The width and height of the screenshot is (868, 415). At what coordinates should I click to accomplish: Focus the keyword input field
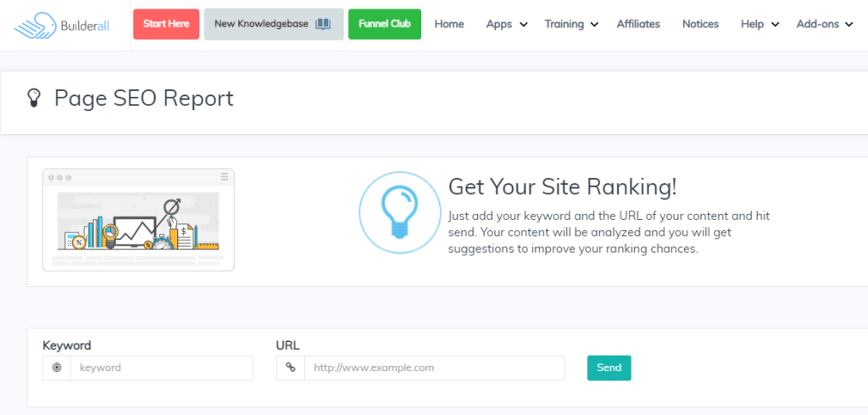[x=161, y=368]
